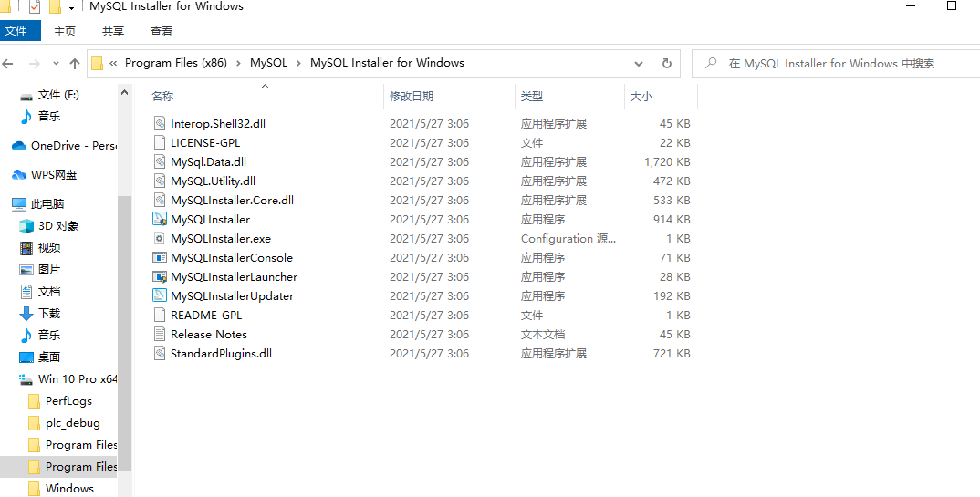Open the 共享 ribbon tab
The height and width of the screenshot is (497, 980).
[x=113, y=31]
